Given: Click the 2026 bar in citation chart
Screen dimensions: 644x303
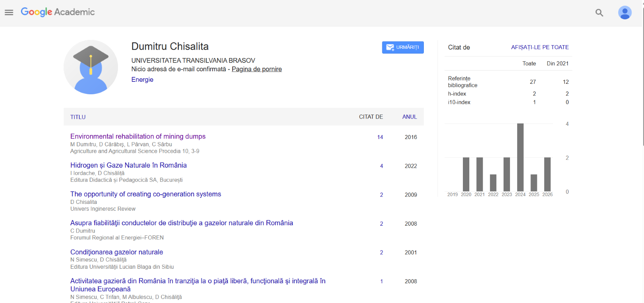Looking at the screenshot, I should coord(547,174).
